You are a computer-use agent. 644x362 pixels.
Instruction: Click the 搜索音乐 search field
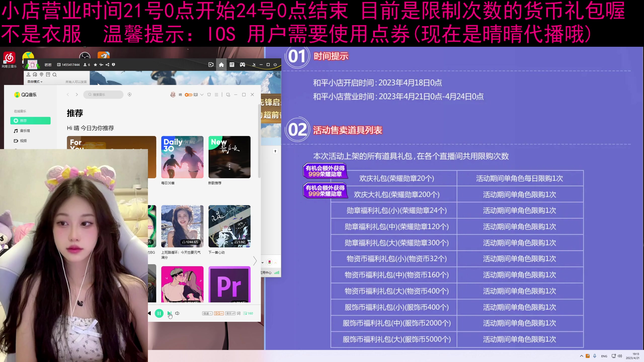[103, 95]
